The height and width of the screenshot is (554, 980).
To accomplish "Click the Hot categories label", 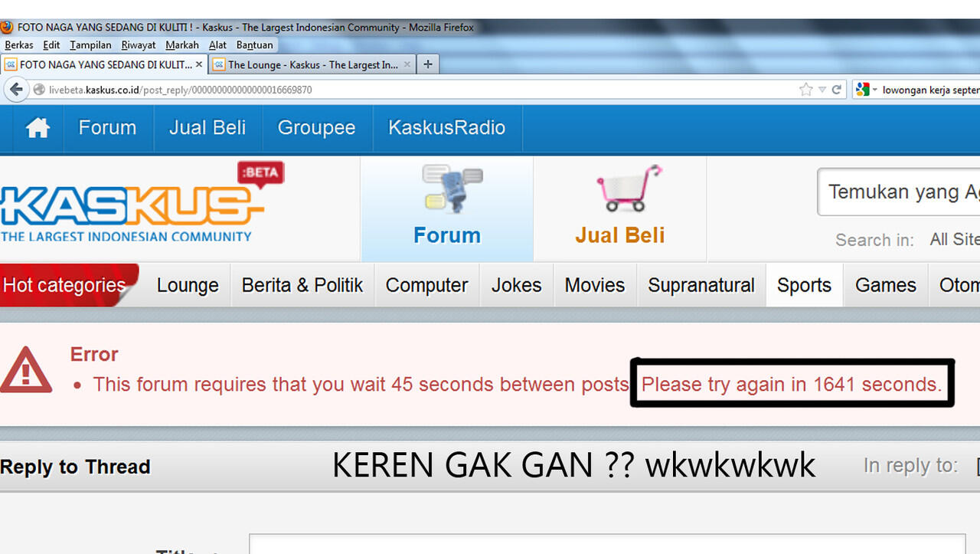I will tap(64, 285).
